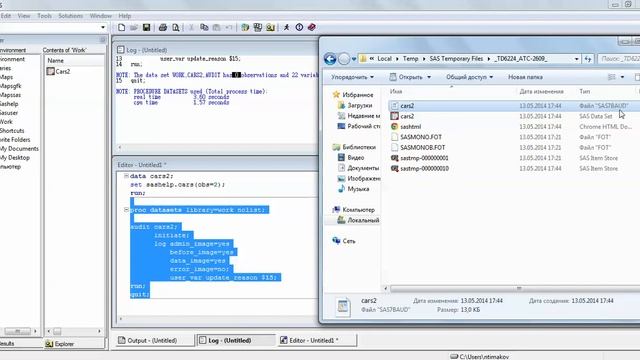Open the Help menu

tap(124, 16)
